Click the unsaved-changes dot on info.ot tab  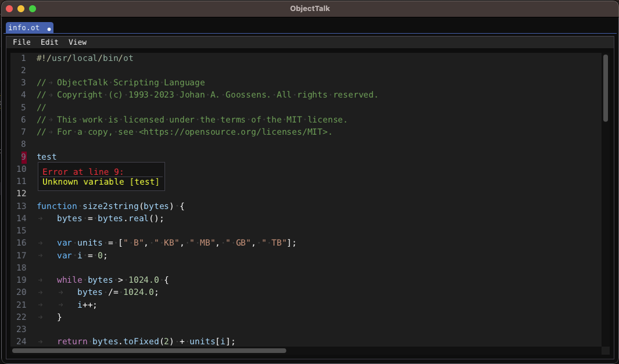[x=49, y=29]
